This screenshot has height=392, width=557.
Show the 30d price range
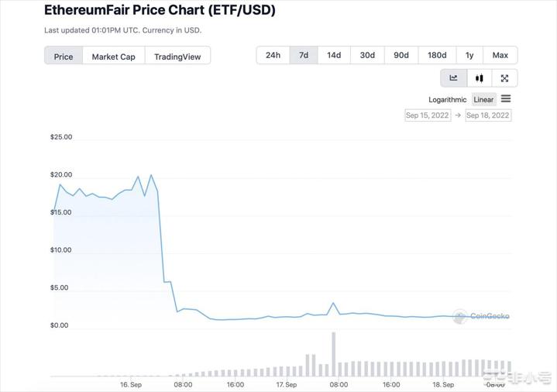[x=367, y=55]
